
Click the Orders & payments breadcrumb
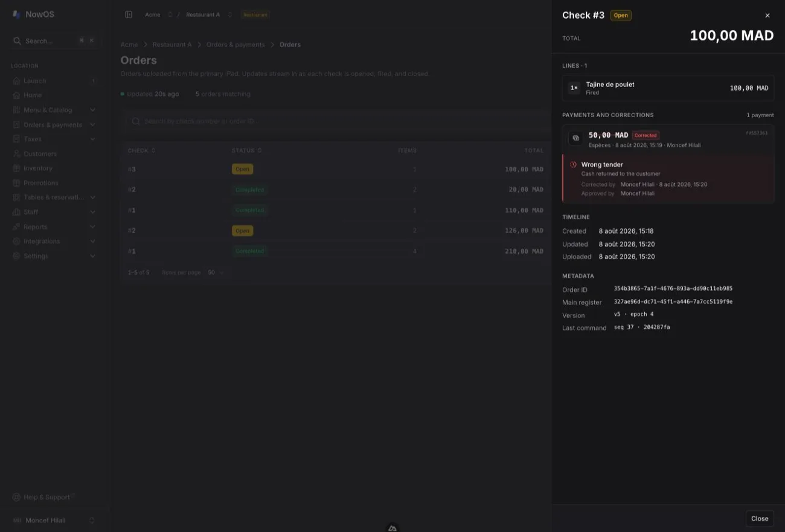click(235, 45)
